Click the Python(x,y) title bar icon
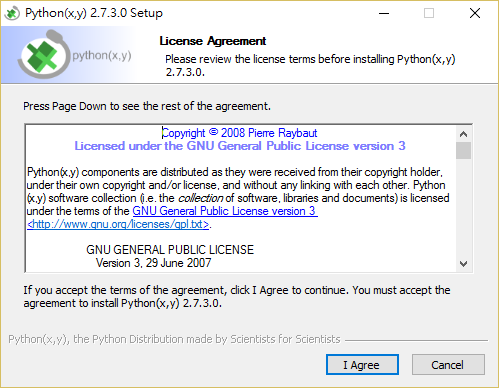This screenshot has height=388, width=499. coord(12,13)
